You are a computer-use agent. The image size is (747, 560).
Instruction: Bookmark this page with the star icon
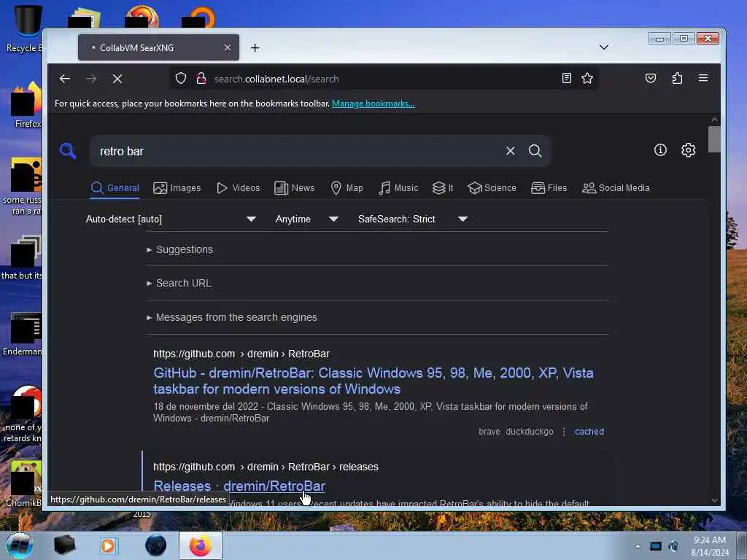click(x=587, y=78)
